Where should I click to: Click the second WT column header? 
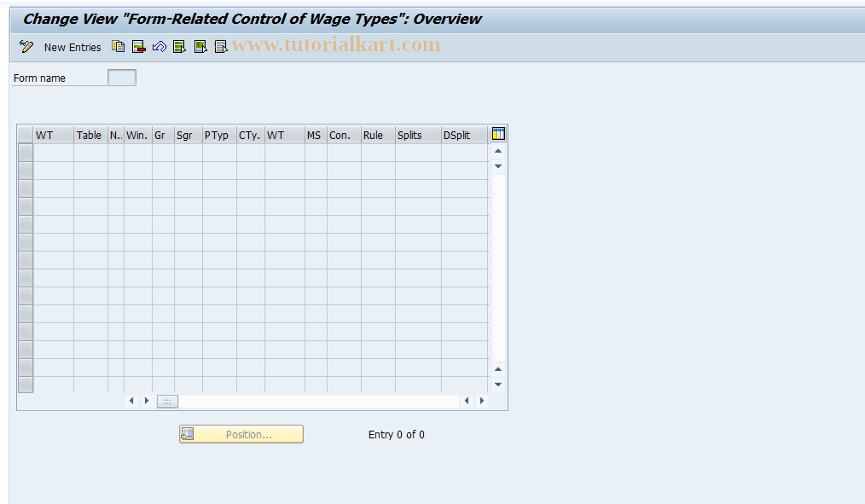pos(285,135)
